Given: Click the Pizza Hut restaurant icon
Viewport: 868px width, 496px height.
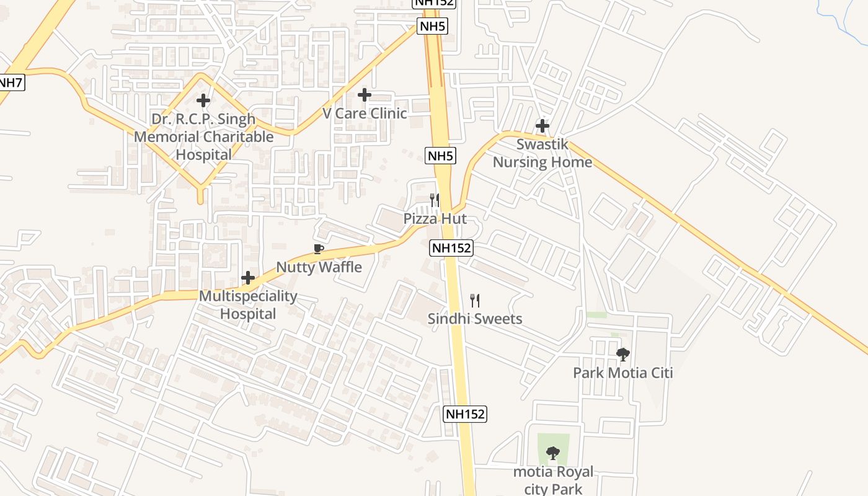Looking at the screenshot, I should [x=435, y=200].
